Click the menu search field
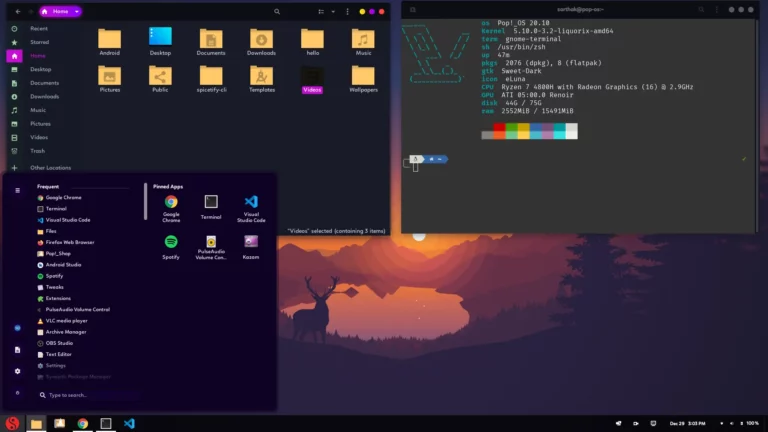The image size is (768, 432). pos(88,395)
